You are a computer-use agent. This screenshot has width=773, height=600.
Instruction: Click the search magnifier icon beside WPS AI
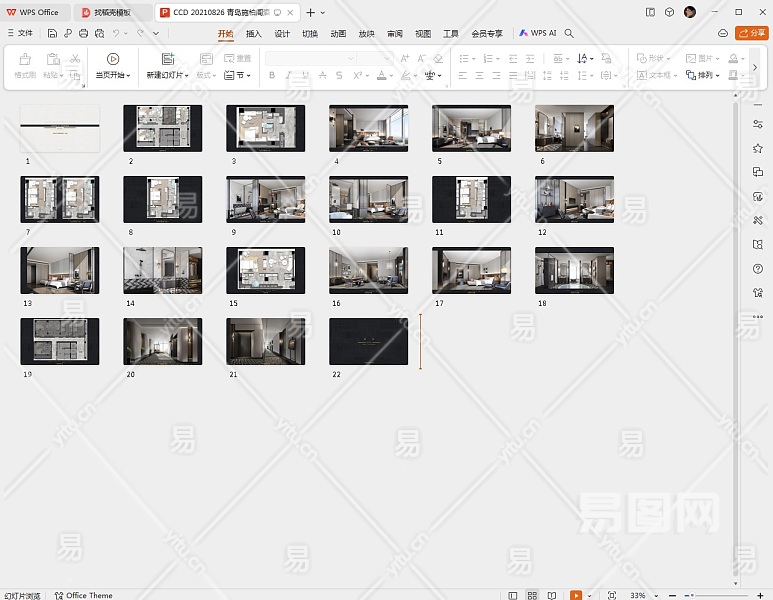pyautogui.click(x=569, y=33)
